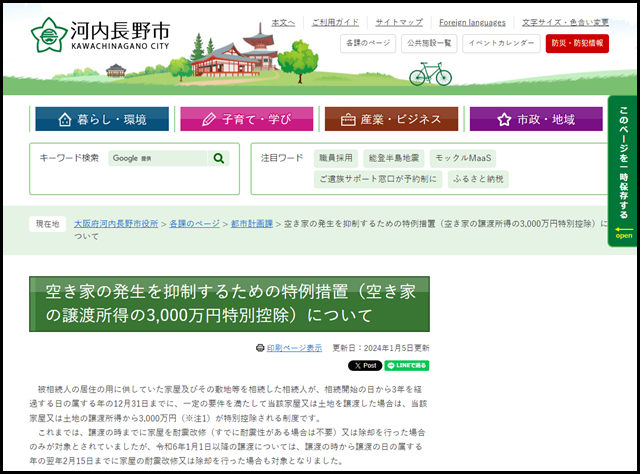The height and width of the screenshot is (474, 640).
Task: Click the 更新日：2024年1月5日更新 text
Action: 381,348
